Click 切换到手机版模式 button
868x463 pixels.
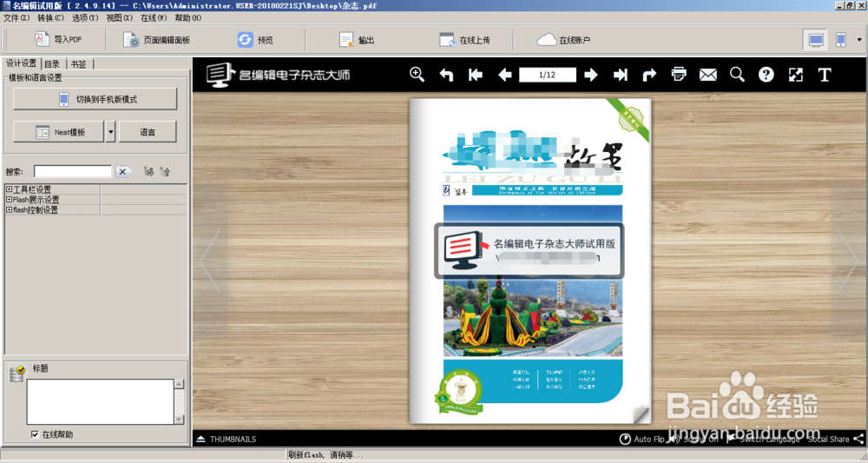tap(95, 99)
